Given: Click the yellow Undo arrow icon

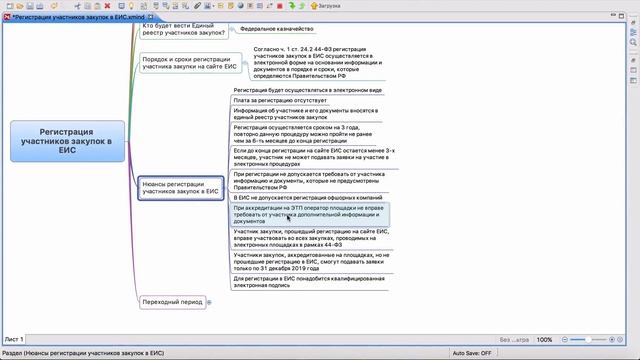Looking at the screenshot, I should click(x=54, y=6).
